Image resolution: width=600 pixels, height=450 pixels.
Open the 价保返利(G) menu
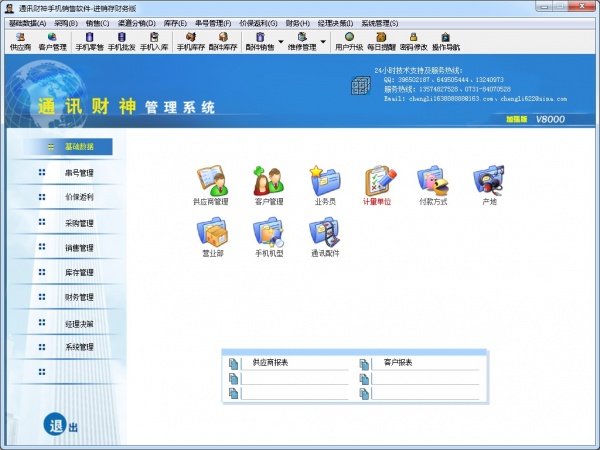tap(258, 23)
